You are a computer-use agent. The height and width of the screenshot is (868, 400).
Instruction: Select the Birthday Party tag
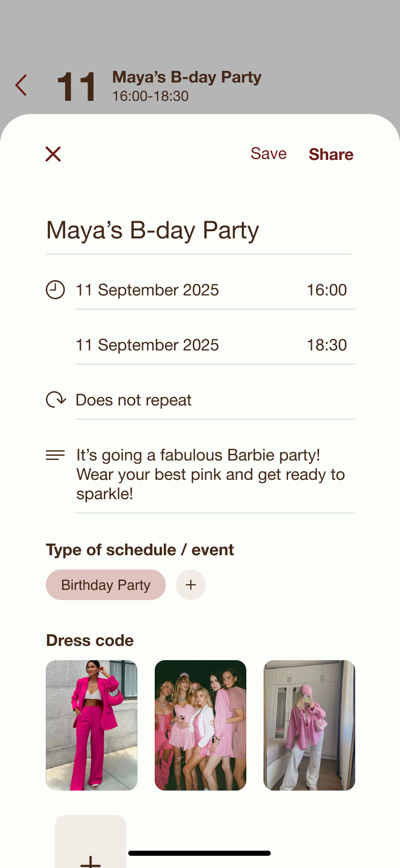point(106,585)
